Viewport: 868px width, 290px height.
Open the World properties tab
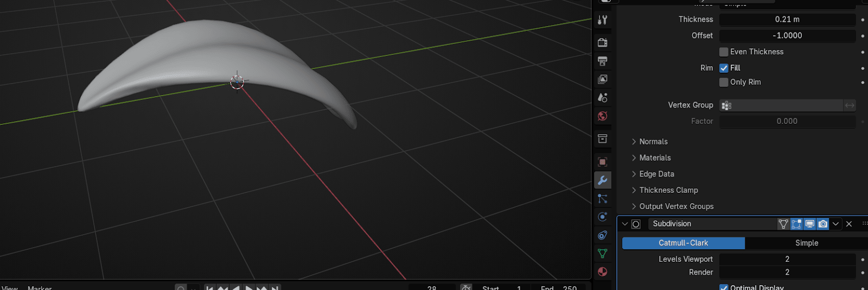click(602, 116)
